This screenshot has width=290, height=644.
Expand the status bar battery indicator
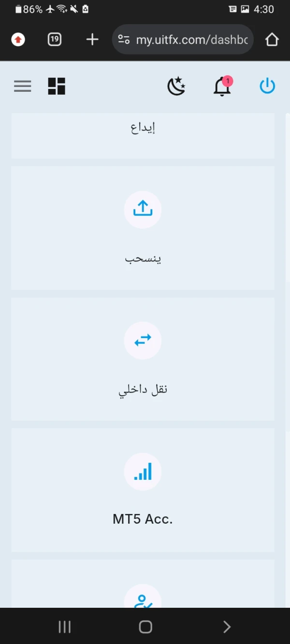click(18, 9)
